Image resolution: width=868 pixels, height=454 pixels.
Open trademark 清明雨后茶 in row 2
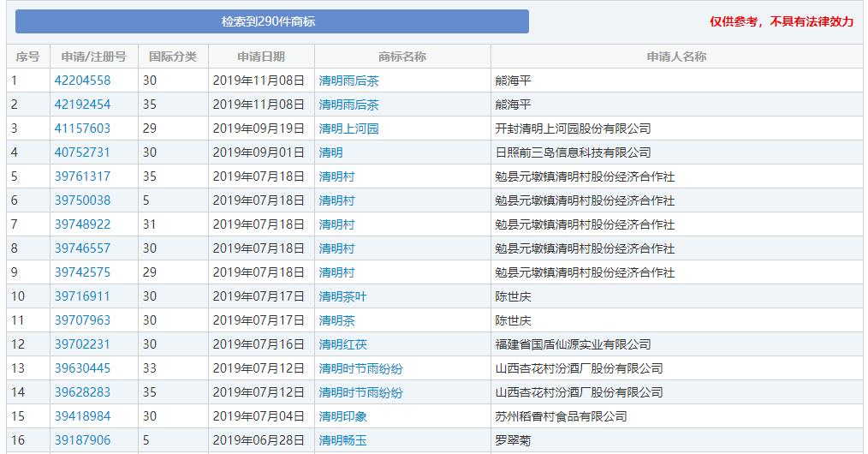point(348,105)
